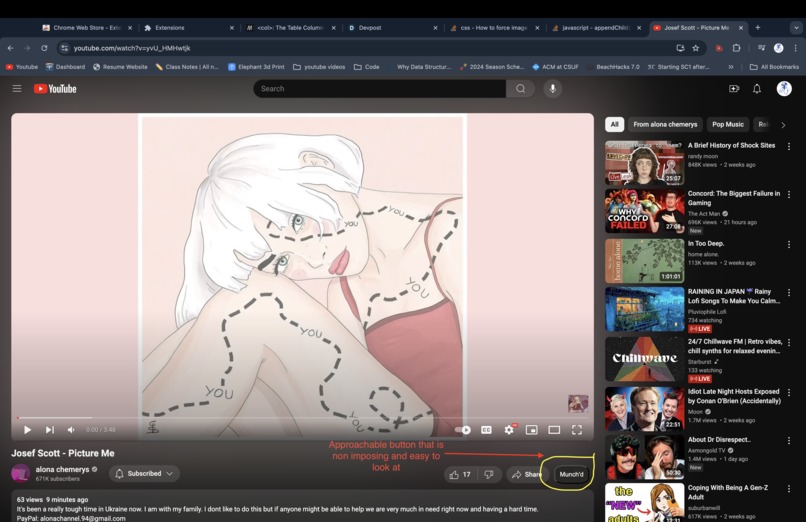
Task: Reload the page
Action: pyautogui.click(x=44, y=48)
